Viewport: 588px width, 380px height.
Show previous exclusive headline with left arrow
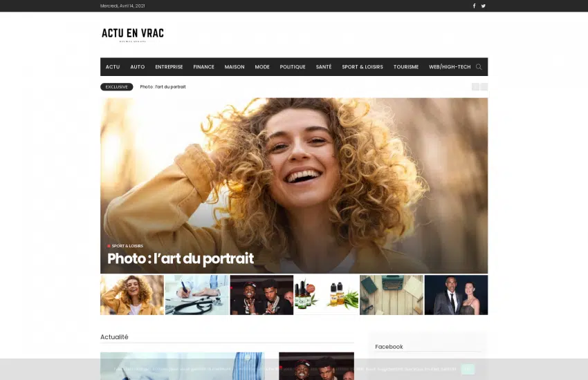(475, 87)
